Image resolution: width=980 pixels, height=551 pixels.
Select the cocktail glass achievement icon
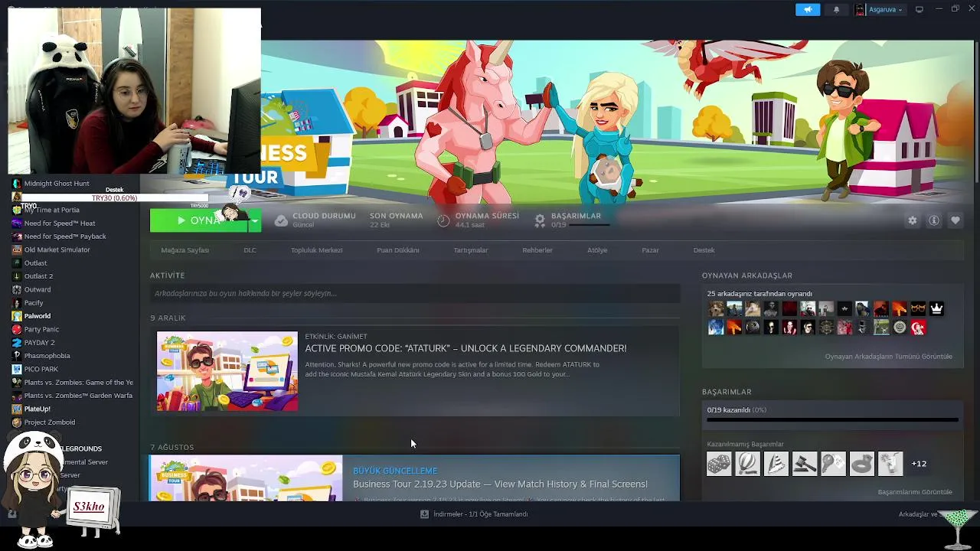pos(890,464)
